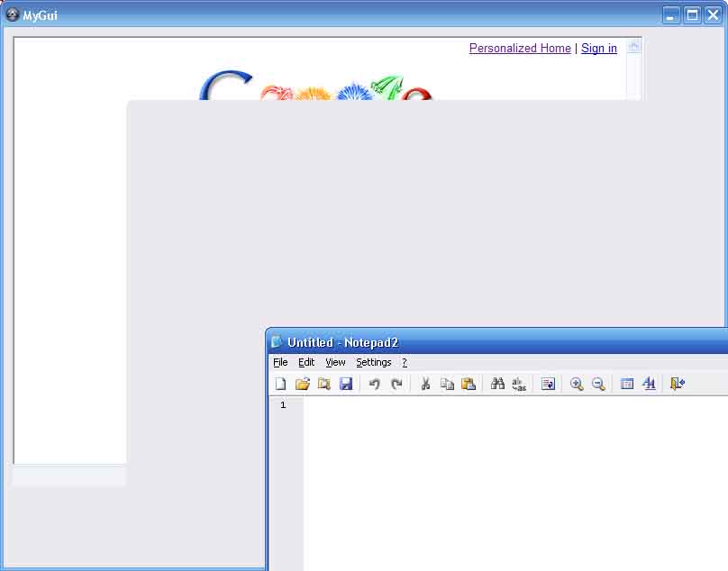The width and height of the screenshot is (728, 571).
Task: Toggle word wrap in the toolbar
Action: [x=548, y=384]
